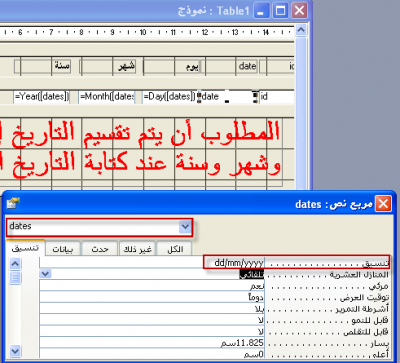400x363 pixels.
Task: Switch to the تنسيق tab
Action: pos(25,248)
